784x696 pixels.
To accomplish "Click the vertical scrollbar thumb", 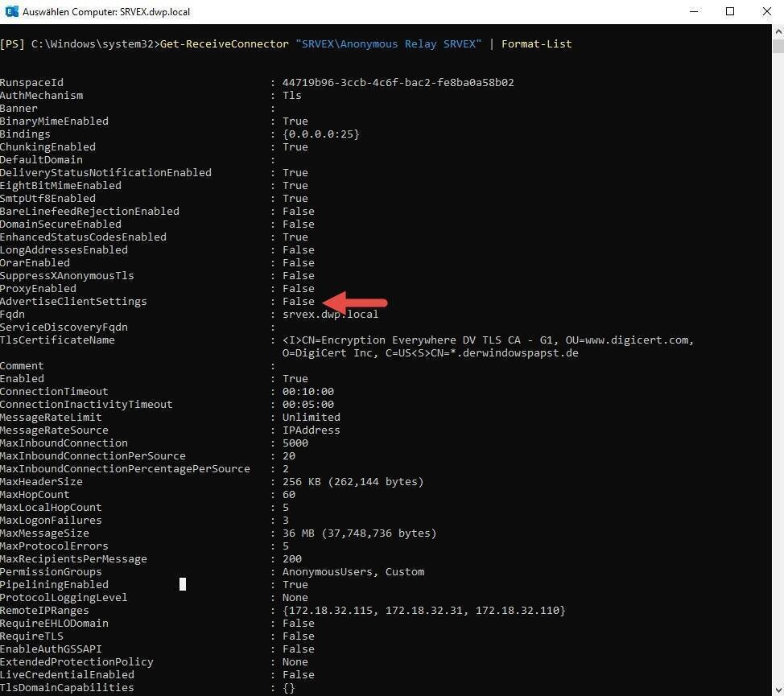I will (777, 45).
